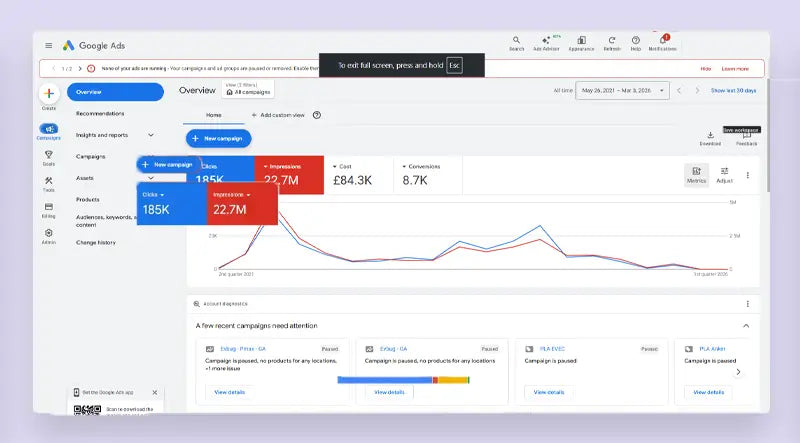Open the All campaigns view dropdown
This screenshot has width=800, height=443.
pos(248,89)
